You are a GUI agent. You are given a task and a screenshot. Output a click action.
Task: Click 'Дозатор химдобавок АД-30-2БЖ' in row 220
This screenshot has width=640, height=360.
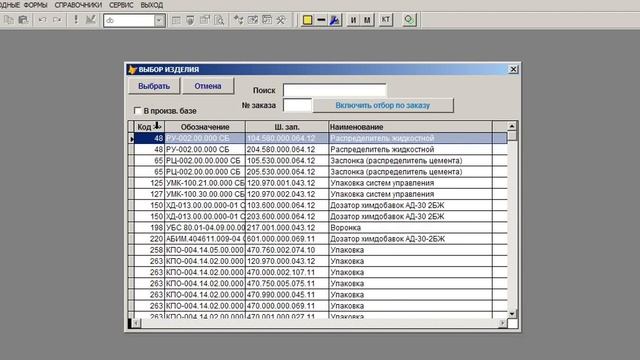click(x=410, y=239)
